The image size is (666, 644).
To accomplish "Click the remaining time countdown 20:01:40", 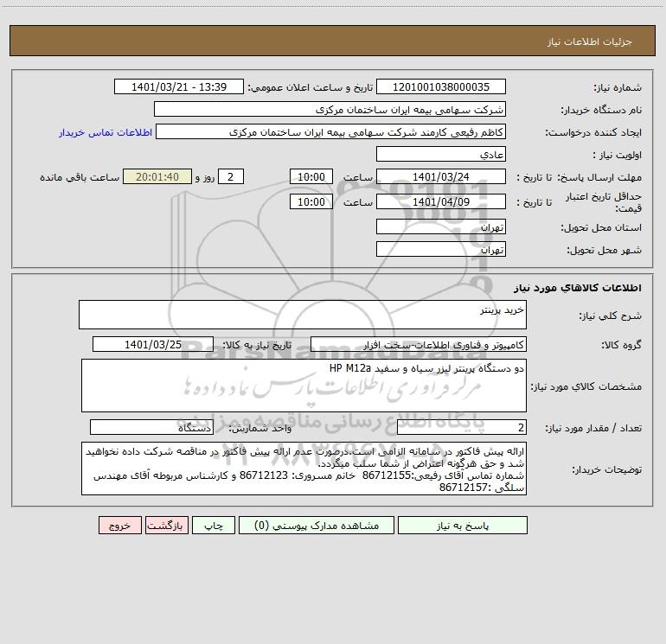I will [157, 177].
